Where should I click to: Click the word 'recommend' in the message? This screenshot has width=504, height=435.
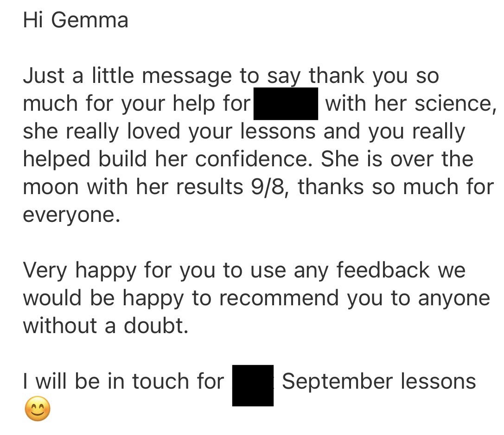point(279,298)
